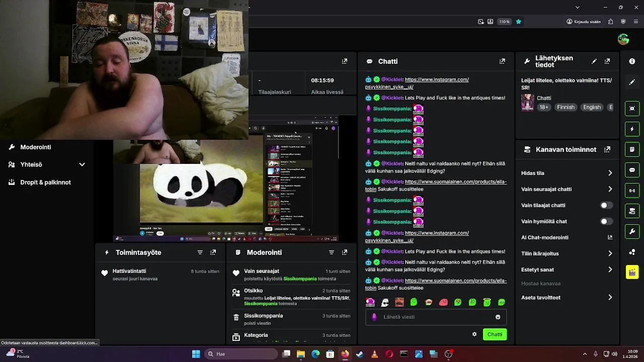Select the 18+ tag
Viewport: 644px width, 362px height.
544,107
